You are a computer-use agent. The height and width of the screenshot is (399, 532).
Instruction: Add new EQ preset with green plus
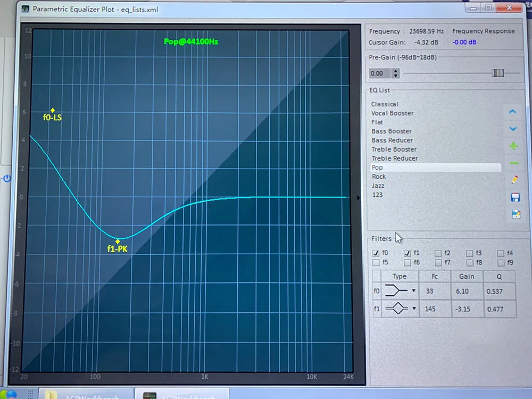(x=514, y=146)
